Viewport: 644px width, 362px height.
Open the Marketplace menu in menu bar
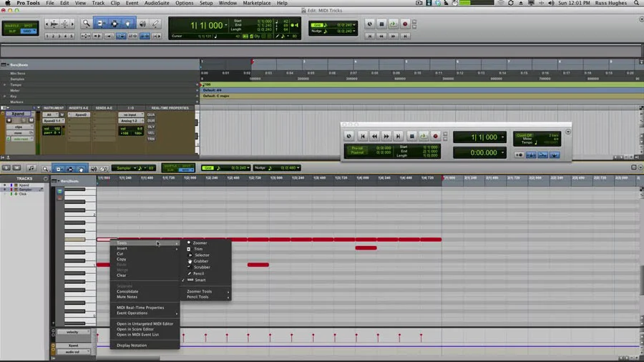point(257,3)
